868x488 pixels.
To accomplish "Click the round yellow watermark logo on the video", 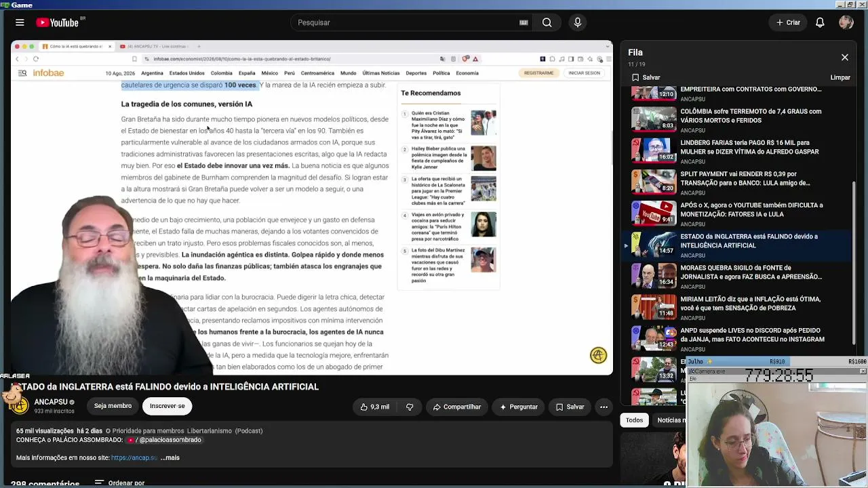I will [598, 355].
